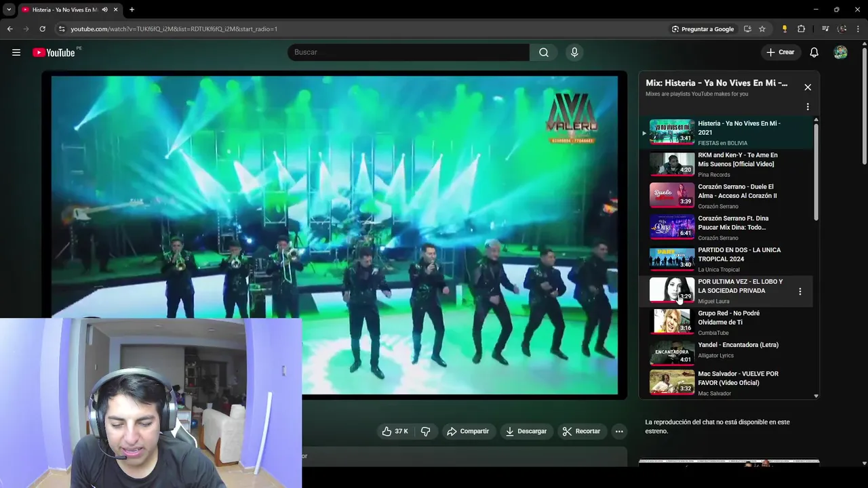Click the page vertical scrollbar thumb

(865, 105)
